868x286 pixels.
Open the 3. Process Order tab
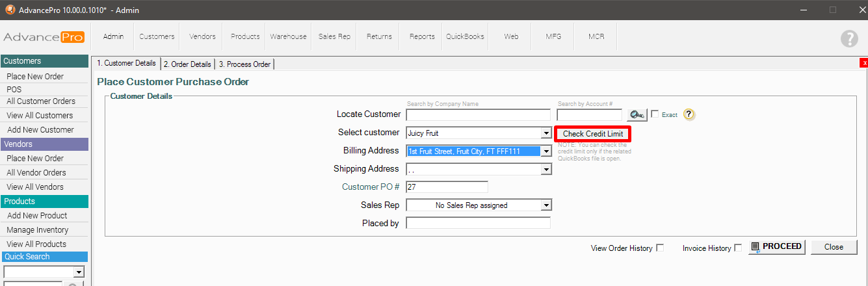tap(244, 64)
